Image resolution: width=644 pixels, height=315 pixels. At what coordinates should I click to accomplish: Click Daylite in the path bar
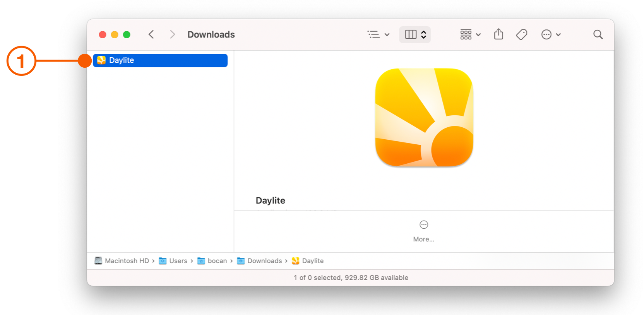(308, 261)
